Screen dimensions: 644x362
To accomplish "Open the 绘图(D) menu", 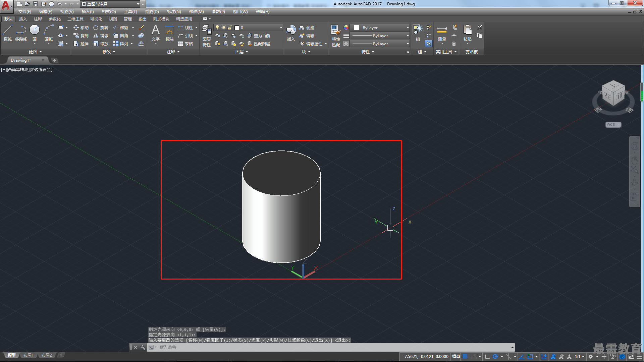I will [x=152, y=12].
